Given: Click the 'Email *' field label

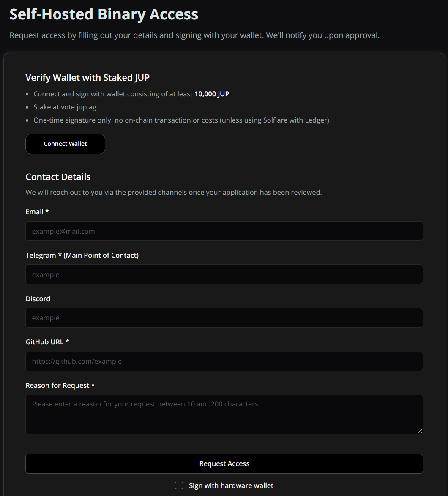Looking at the screenshot, I should (37, 212).
